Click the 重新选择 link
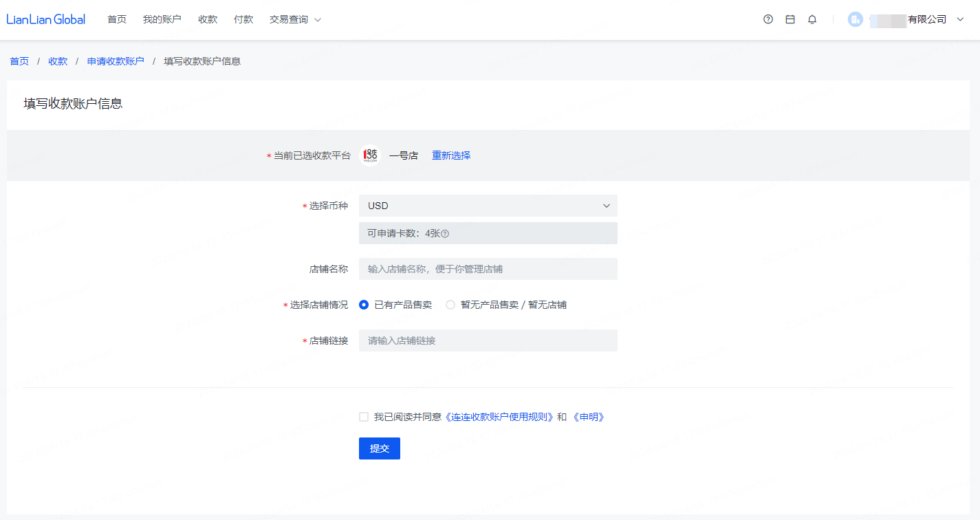The image size is (980, 520). [451, 155]
